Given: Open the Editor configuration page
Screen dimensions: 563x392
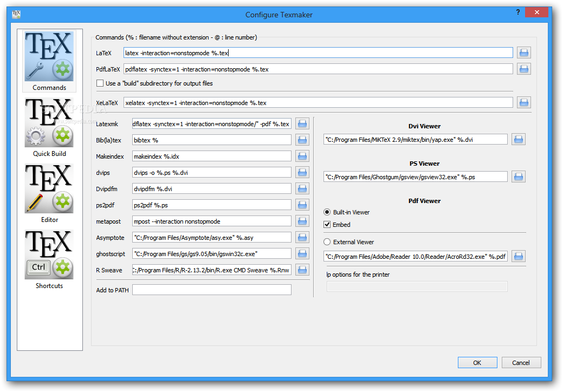Looking at the screenshot, I should 49,194.
